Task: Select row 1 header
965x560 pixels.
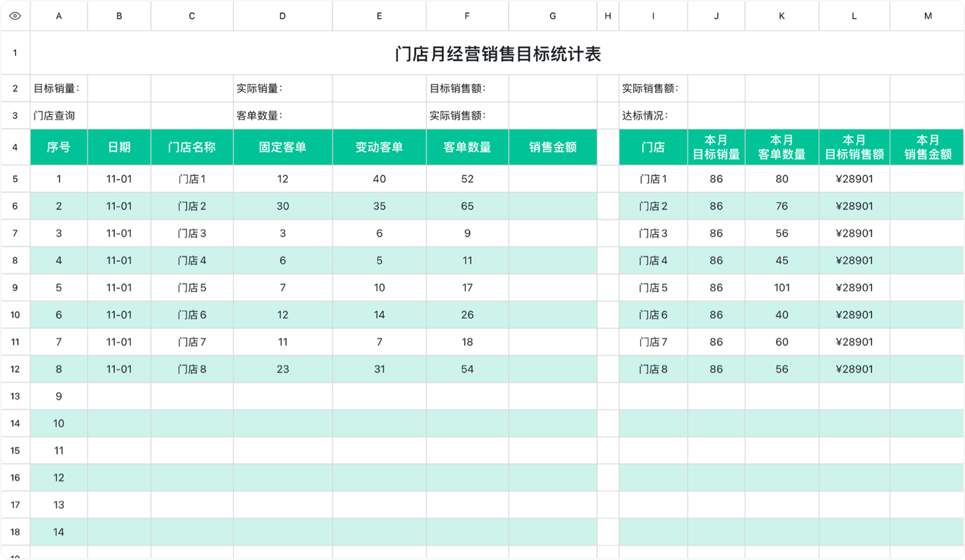Action: (x=15, y=53)
